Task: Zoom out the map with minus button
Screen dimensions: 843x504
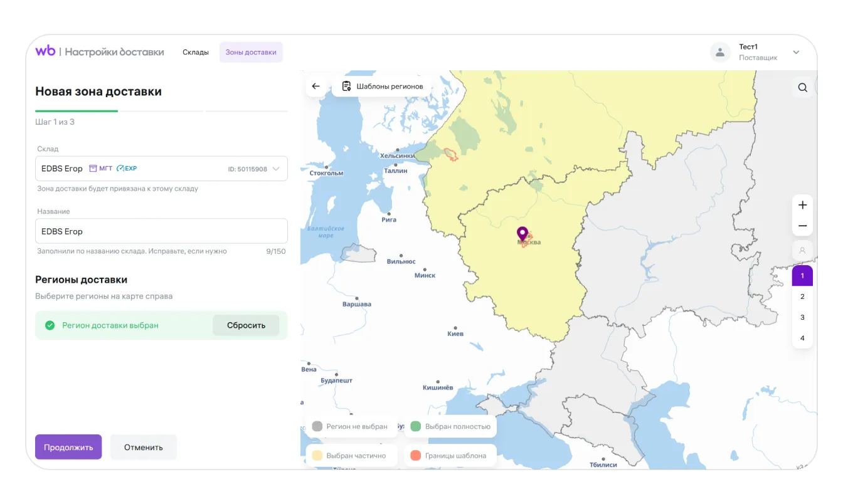Action: pyautogui.click(x=802, y=226)
